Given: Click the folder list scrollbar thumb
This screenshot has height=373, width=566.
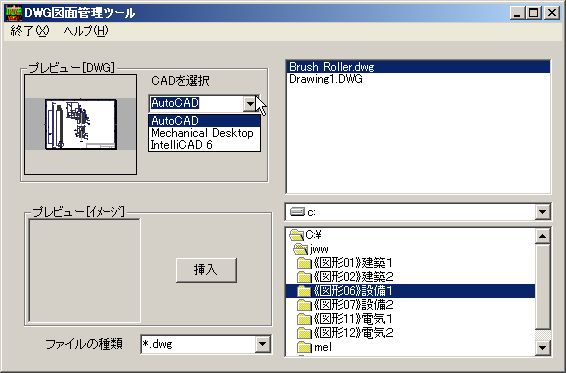Looking at the screenshot, I should (542, 287).
